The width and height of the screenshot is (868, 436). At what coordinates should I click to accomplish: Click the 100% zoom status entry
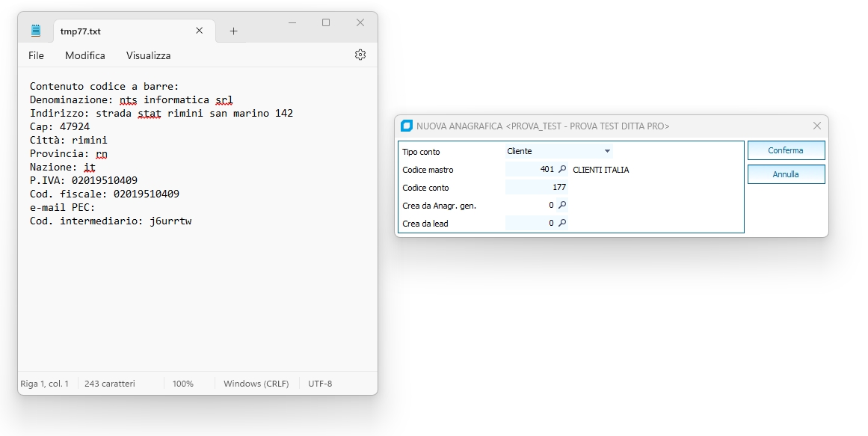tap(182, 384)
